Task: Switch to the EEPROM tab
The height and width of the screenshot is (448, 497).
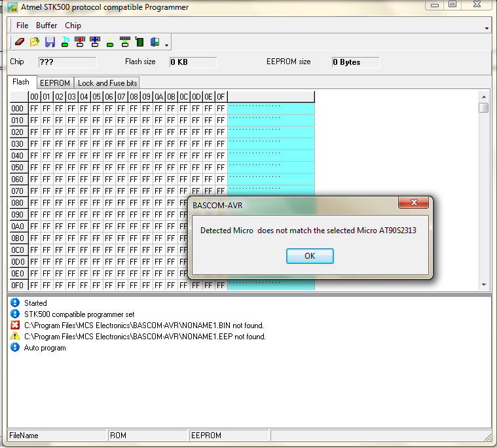Action: pos(55,83)
